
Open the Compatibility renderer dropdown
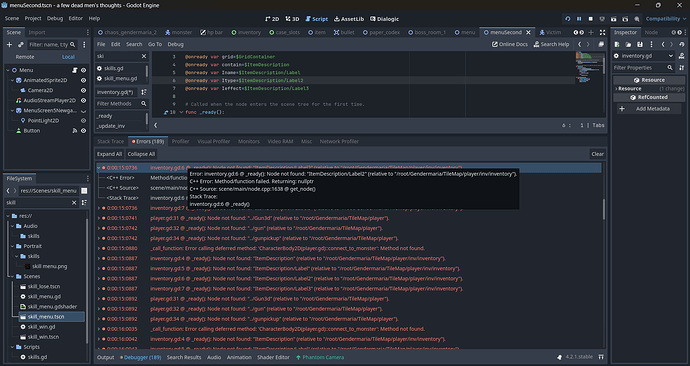coord(666,19)
